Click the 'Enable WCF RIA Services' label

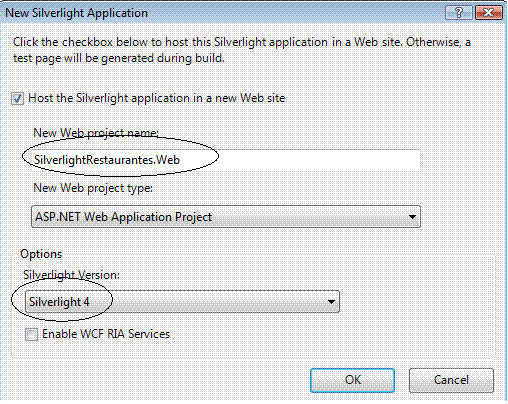click(106, 334)
